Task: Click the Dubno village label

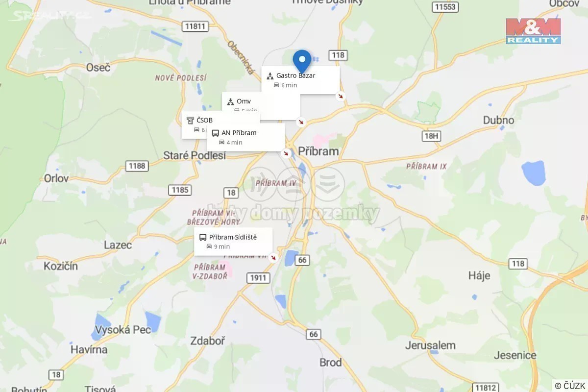Action: pyautogui.click(x=498, y=120)
